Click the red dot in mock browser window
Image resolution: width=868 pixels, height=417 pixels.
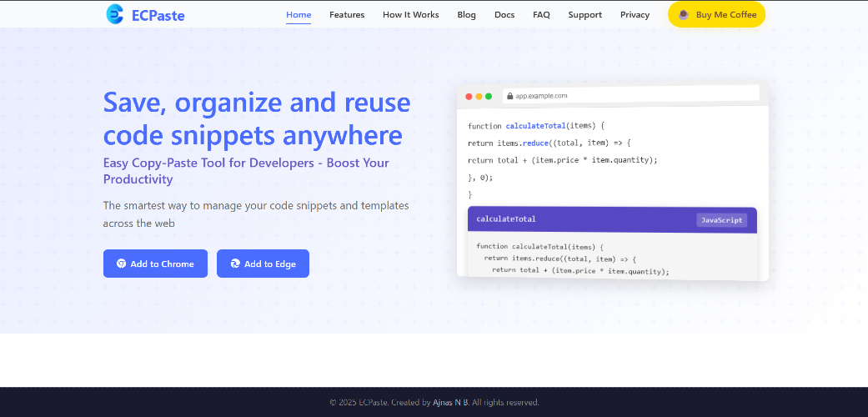[x=469, y=97]
